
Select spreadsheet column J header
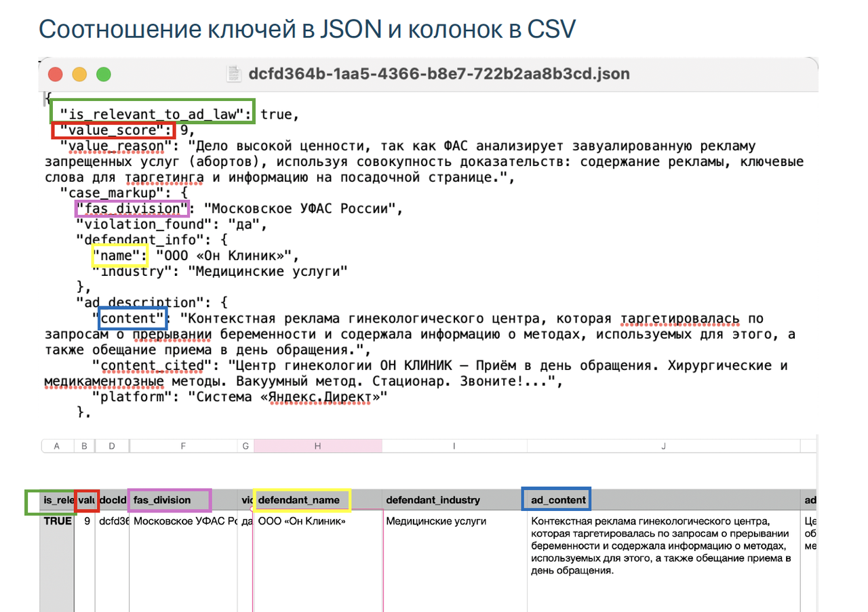[x=663, y=445]
